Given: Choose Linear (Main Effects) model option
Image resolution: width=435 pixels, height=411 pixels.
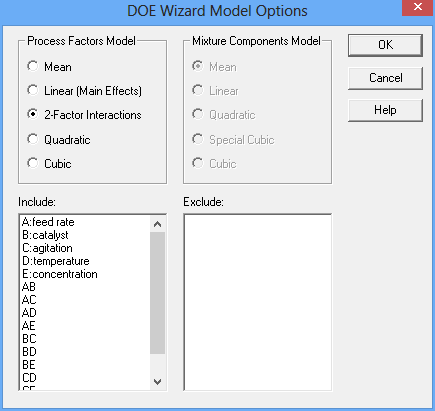Looking at the screenshot, I should [84, 91].
